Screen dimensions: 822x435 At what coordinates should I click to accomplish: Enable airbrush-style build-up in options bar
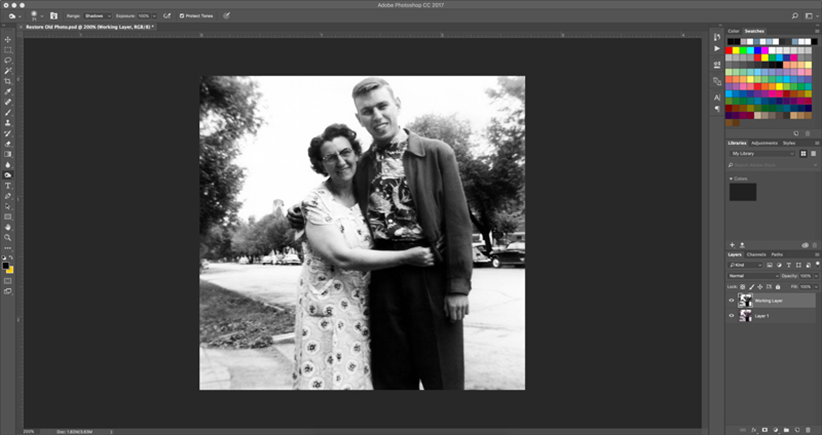tap(167, 16)
